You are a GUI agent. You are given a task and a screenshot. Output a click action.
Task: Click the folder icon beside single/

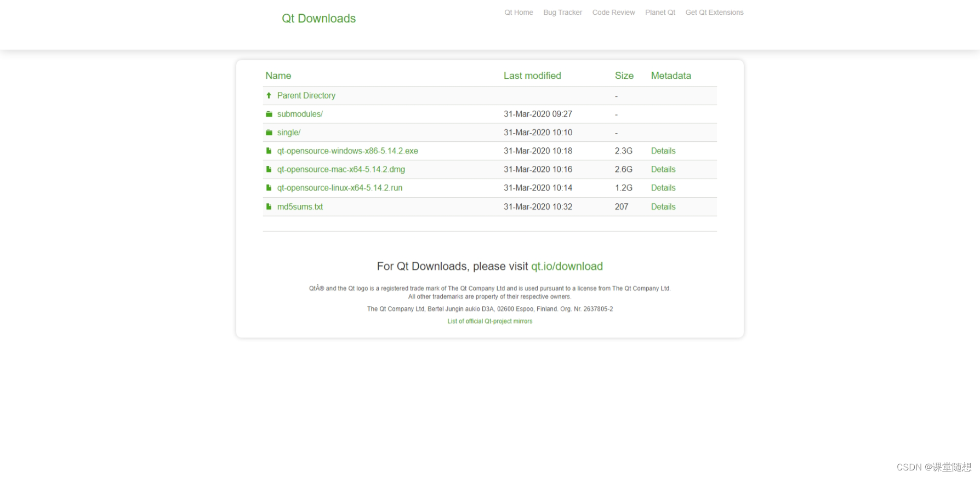(x=269, y=133)
